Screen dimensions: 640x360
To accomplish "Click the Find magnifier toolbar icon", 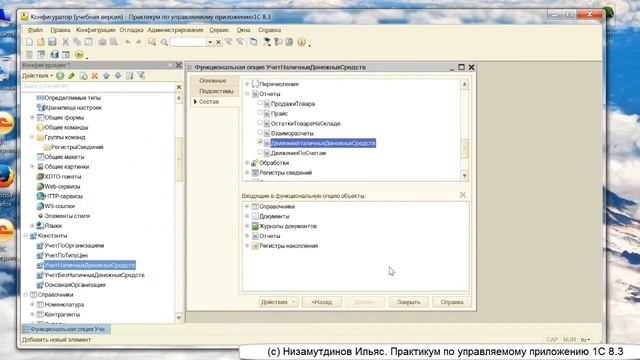I will click(152, 42).
